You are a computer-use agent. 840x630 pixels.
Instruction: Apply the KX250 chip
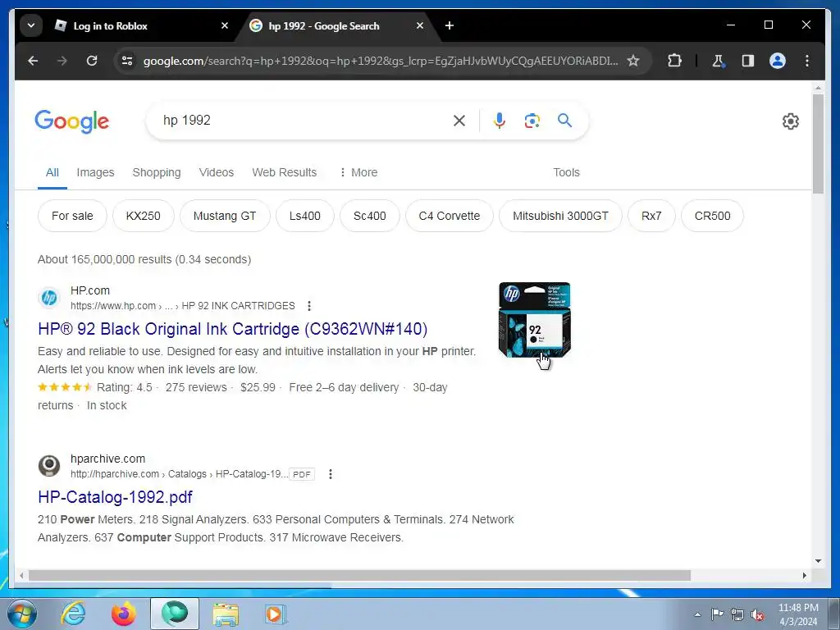coord(143,216)
